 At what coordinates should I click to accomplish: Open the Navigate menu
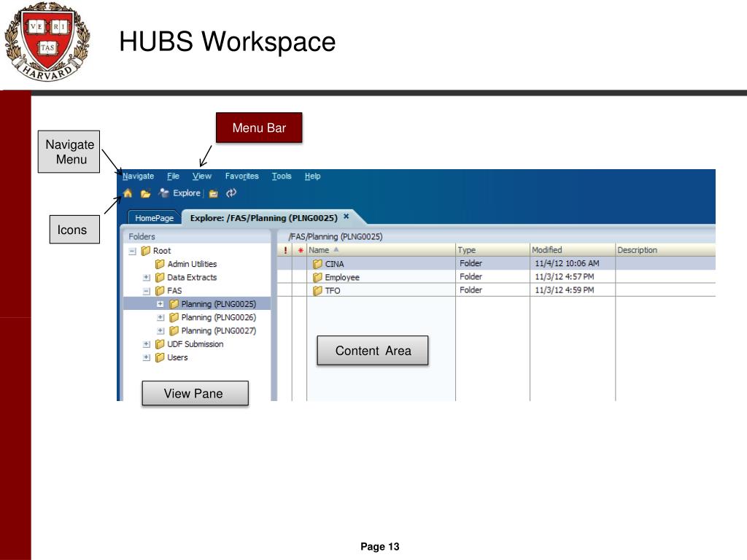coord(138,176)
